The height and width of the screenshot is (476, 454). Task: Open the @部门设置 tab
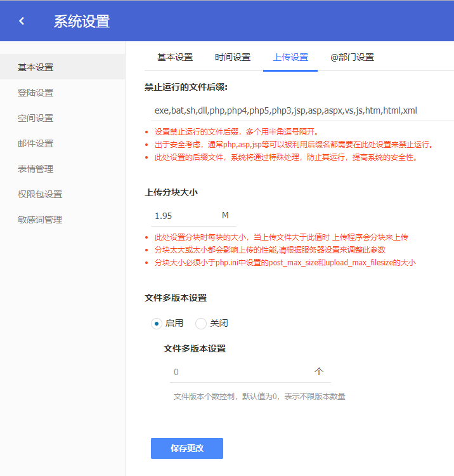click(x=352, y=57)
